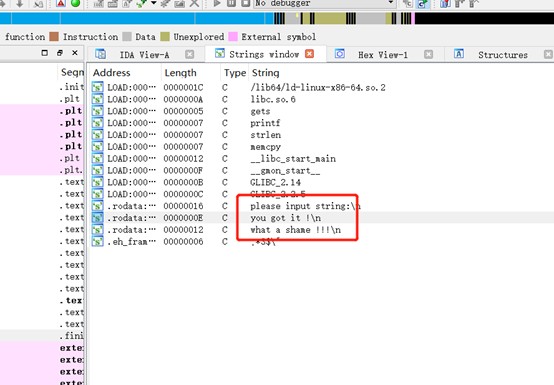
Task: Close the IDA View-A tab
Action: point(190,54)
